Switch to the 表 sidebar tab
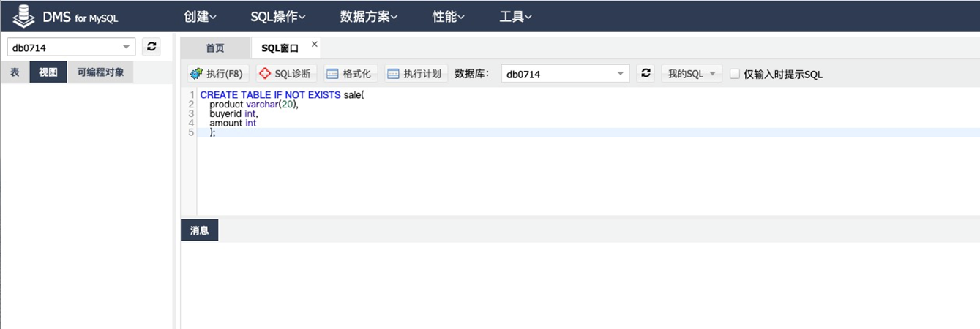Image resolution: width=980 pixels, height=329 pixels. pyautogui.click(x=15, y=72)
